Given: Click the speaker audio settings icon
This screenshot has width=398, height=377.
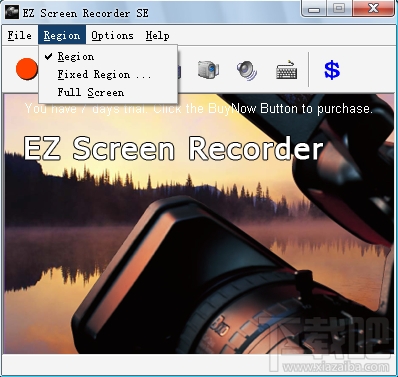Looking at the screenshot, I should coord(247,70).
